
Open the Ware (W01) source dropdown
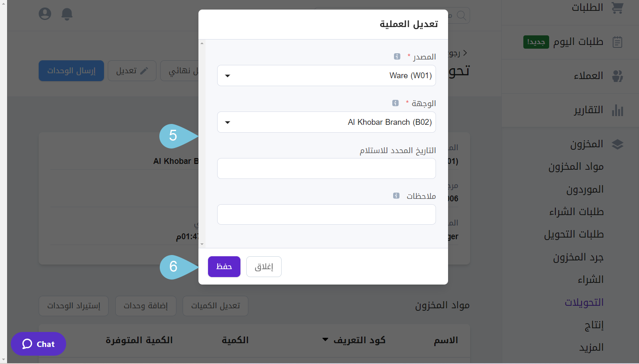326,75
